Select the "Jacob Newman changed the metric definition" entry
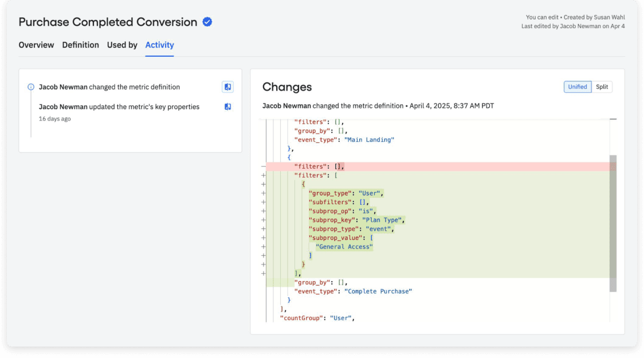The height and width of the screenshot is (358, 644). (109, 87)
